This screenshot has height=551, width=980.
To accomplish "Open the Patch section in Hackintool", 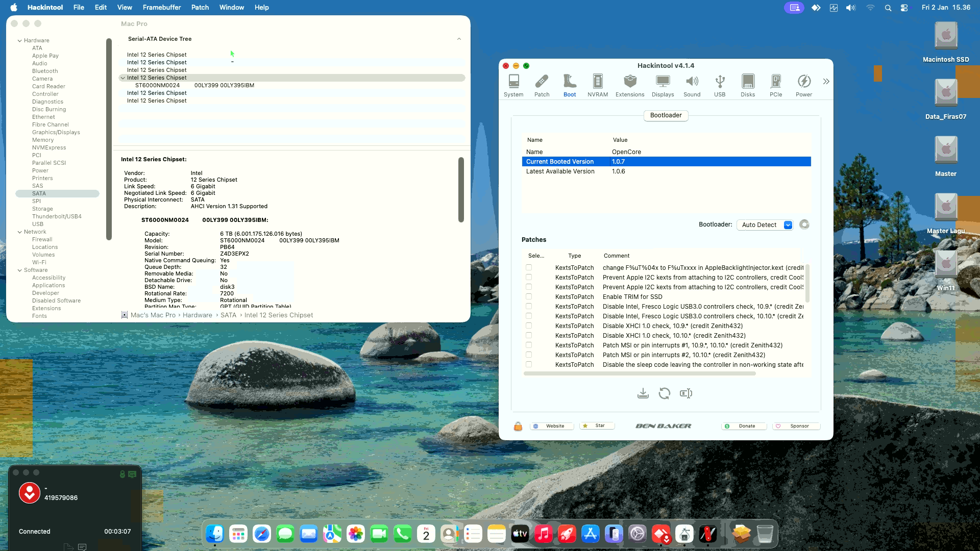I will point(542,85).
